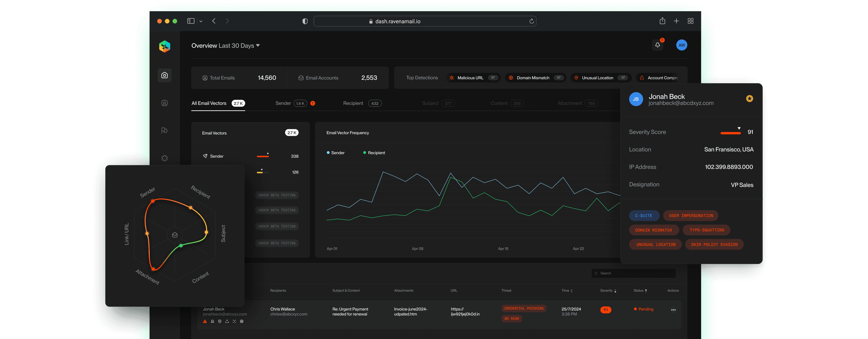Screen dimensions: 868x339
Task: Toggle the Safari sidebar panel button
Action: coord(191,21)
